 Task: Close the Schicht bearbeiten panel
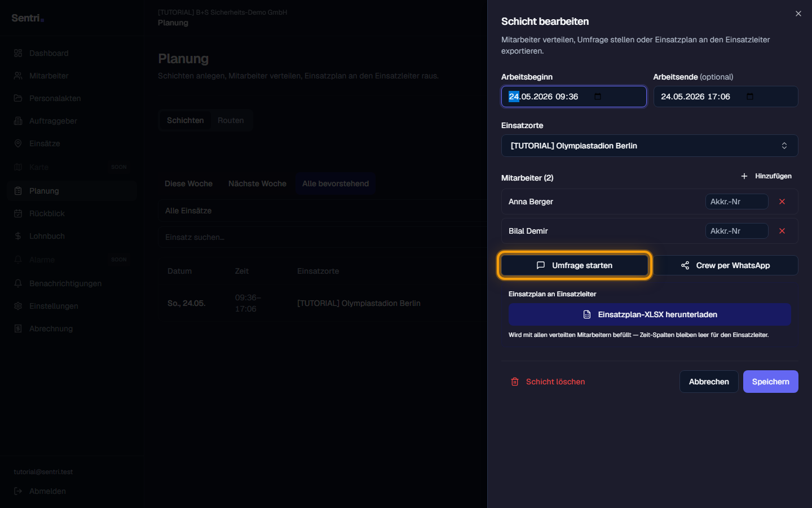(x=798, y=14)
